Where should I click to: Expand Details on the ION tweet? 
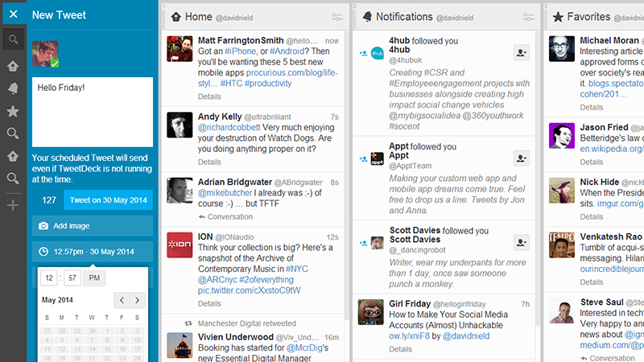[209, 303]
